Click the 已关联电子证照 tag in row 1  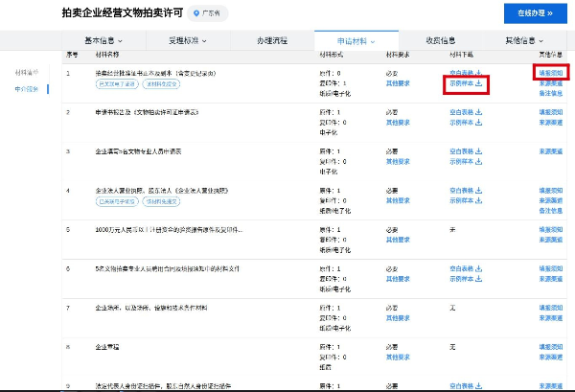117,84
